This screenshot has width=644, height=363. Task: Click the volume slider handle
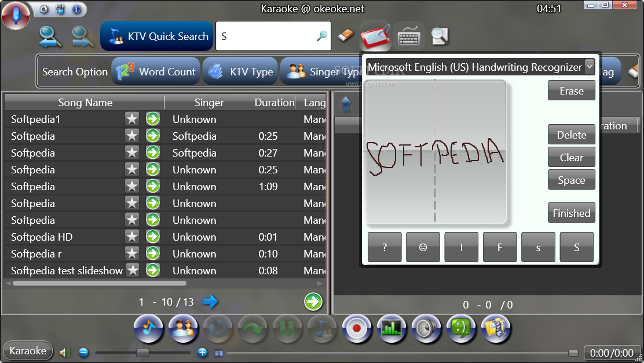[x=142, y=353]
